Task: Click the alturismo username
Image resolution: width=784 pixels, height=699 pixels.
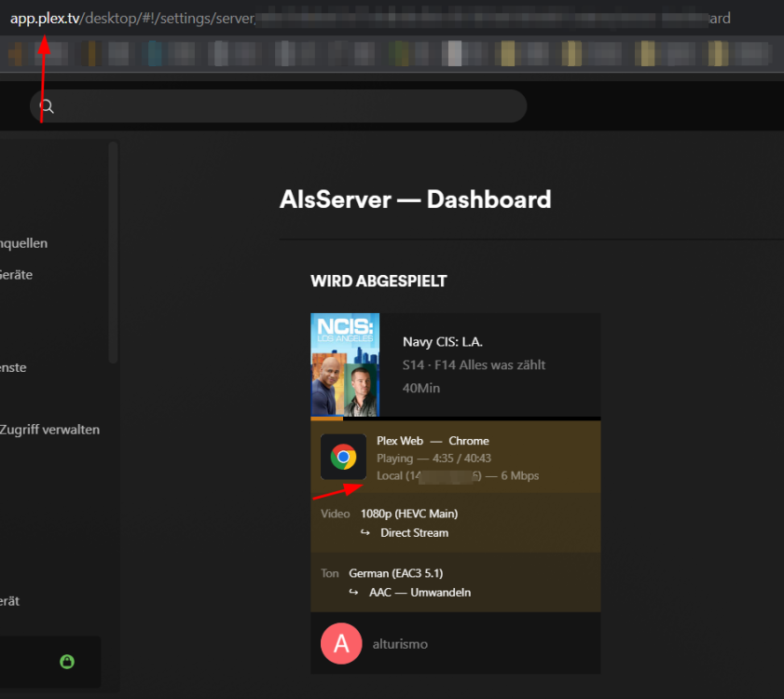Action: pos(400,644)
